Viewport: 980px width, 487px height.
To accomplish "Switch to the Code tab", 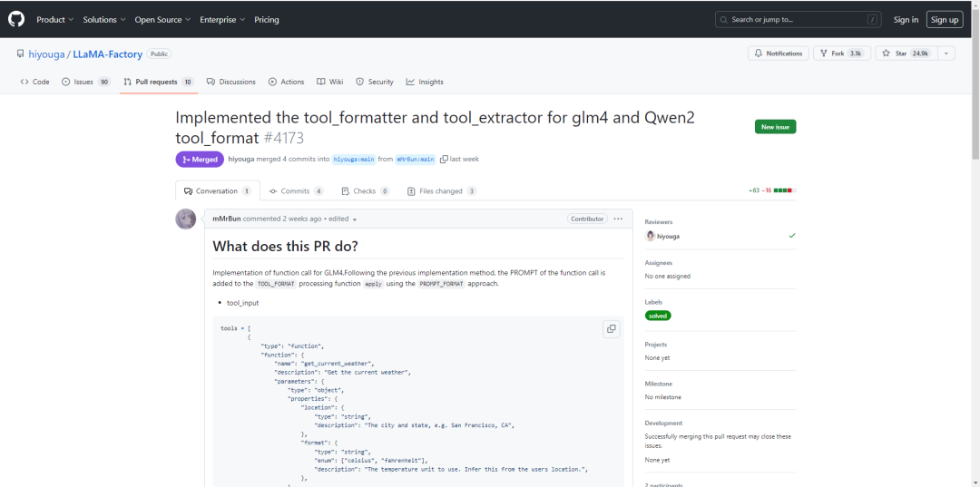I will (x=35, y=82).
